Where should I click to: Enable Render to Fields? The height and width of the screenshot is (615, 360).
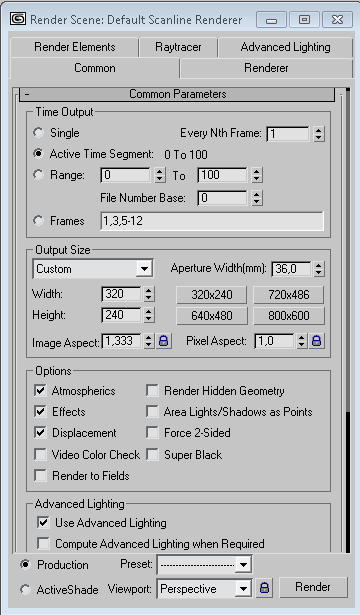tap(40, 475)
